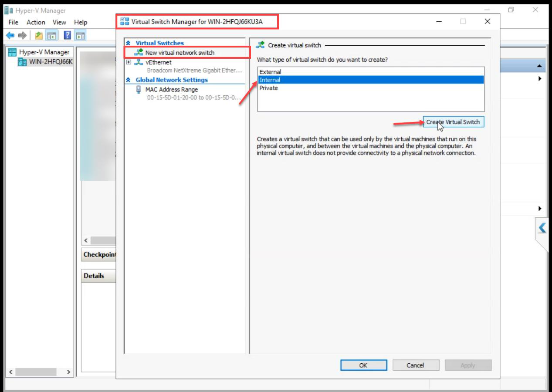
Task: Click the New virtual network switch icon
Action: (x=139, y=52)
